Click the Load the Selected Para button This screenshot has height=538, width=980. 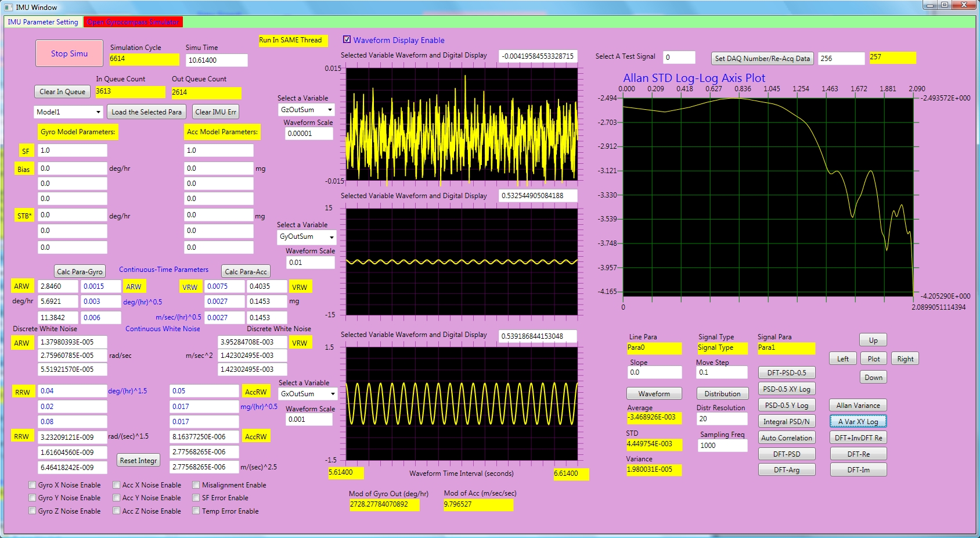coord(146,112)
